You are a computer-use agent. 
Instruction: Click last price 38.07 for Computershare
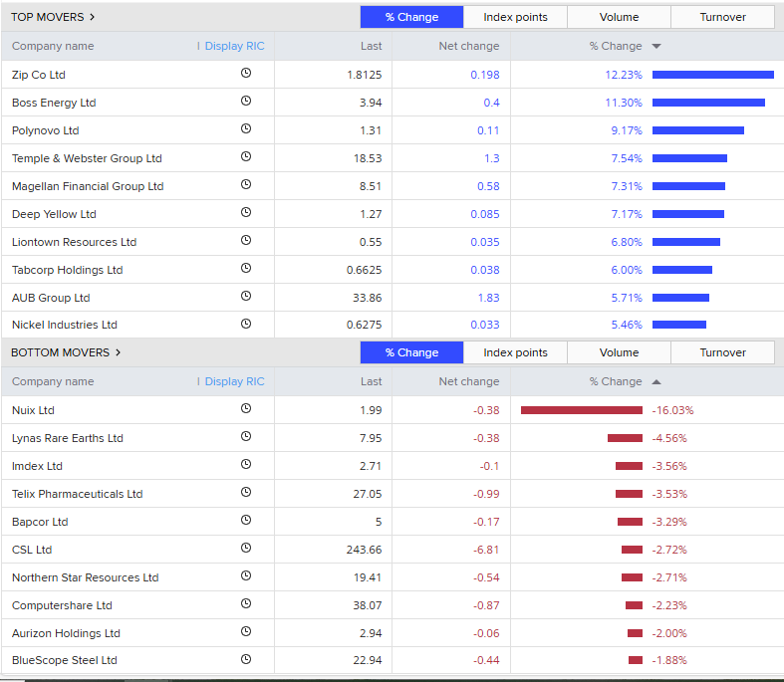pyautogui.click(x=368, y=605)
